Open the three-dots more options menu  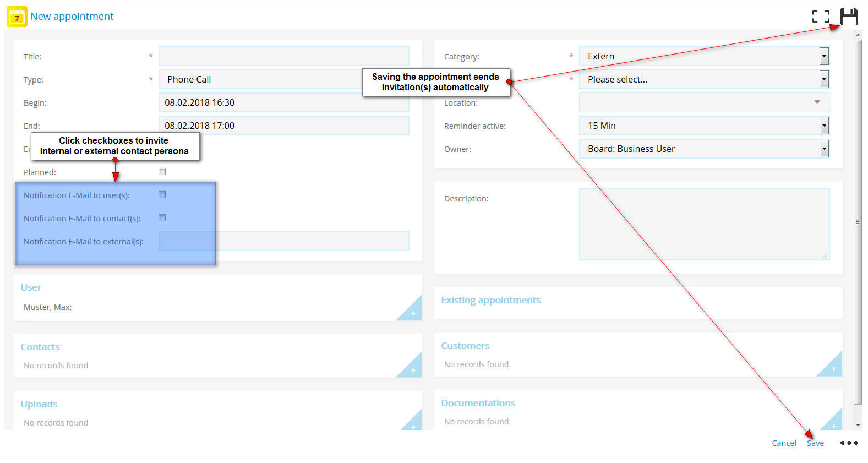tap(849, 443)
